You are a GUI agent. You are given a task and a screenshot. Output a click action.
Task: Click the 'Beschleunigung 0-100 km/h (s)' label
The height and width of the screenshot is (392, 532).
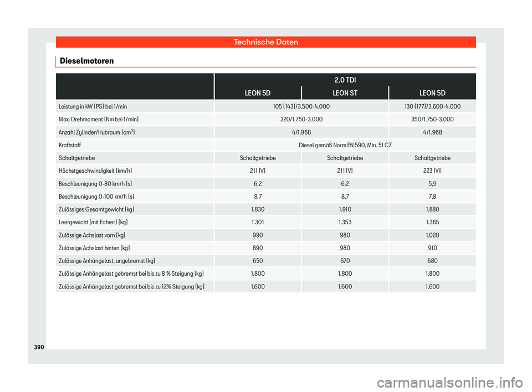point(96,197)
